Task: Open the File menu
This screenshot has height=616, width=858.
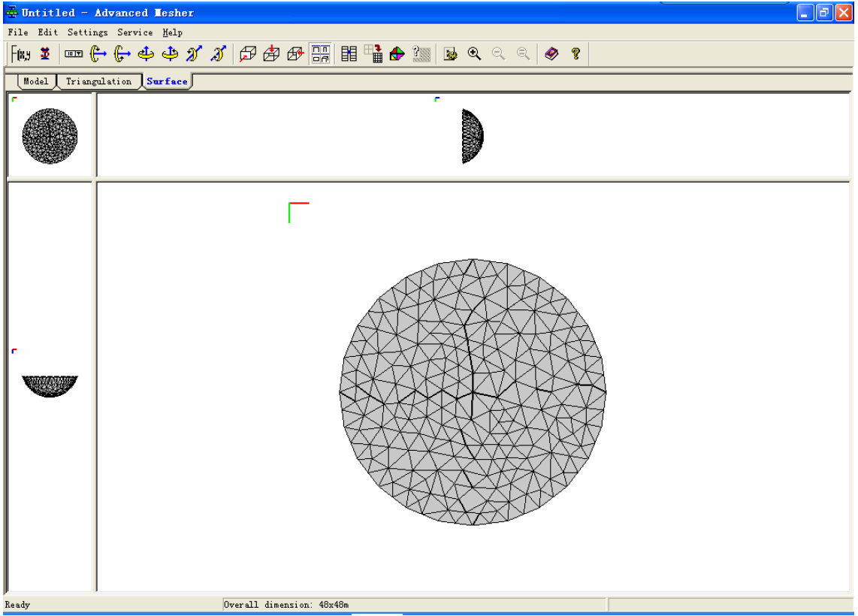Action: coord(17,33)
